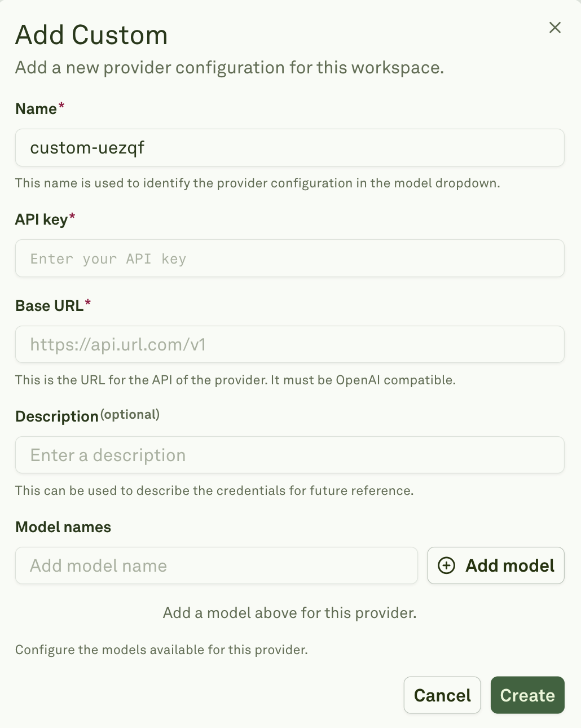The height and width of the screenshot is (728, 581).
Task: Click the Model names section label
Action: (x=63, y=527)
